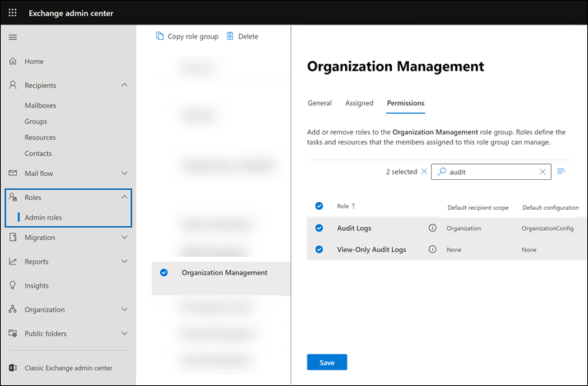Switch to the General tab
This screenshot has height=386, width=588.
[x=320, y=103]
